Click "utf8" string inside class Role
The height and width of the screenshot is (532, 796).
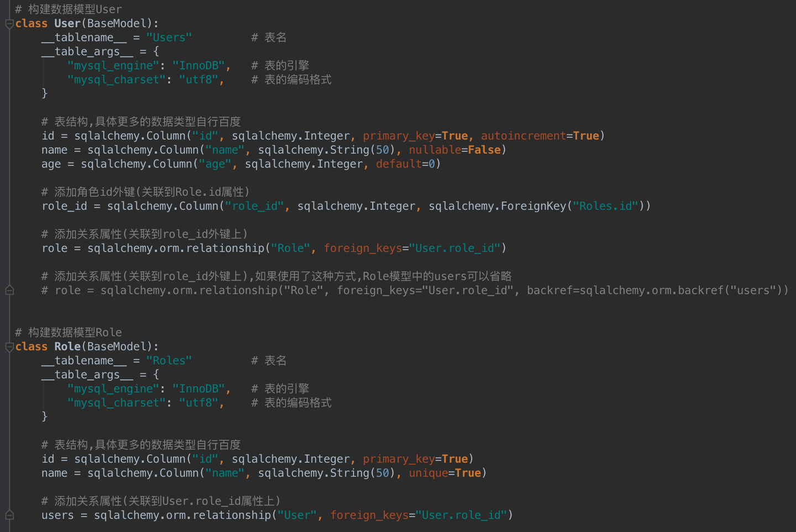click(x=198, y=403)
